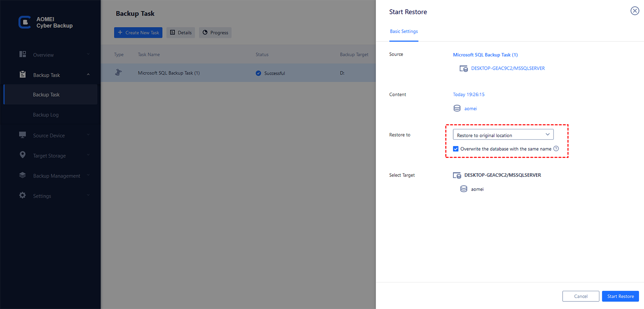644x309 pixels.
Task: Expand the Source Device chevron
Action: [x=88, y=135]
